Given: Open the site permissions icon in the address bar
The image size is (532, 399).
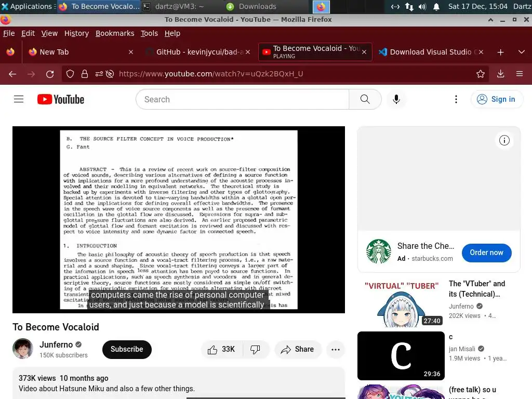Looking at the screenshot, I should pyautogui.click(x=99, y=74).
